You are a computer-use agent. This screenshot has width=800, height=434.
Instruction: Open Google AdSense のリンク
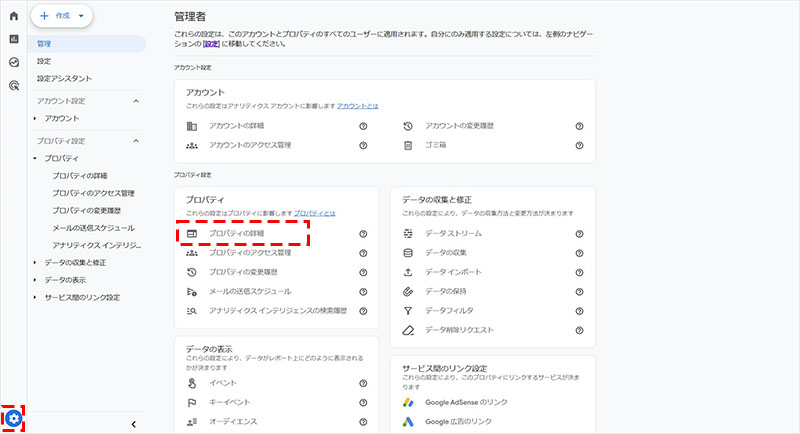[467, 402]
